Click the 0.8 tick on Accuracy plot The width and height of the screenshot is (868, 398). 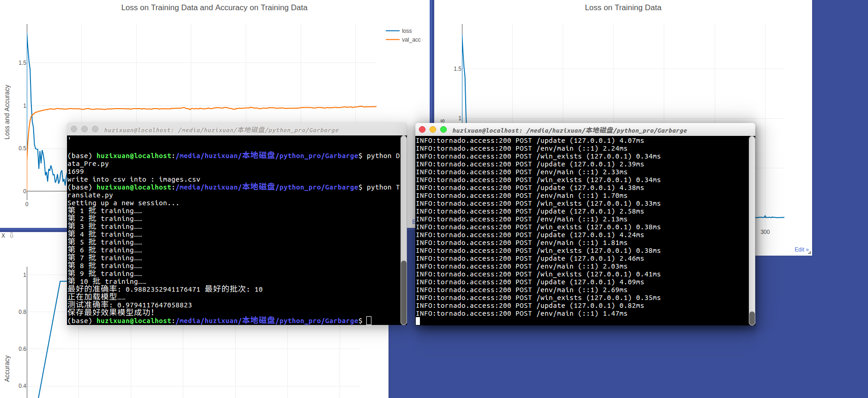22,312
